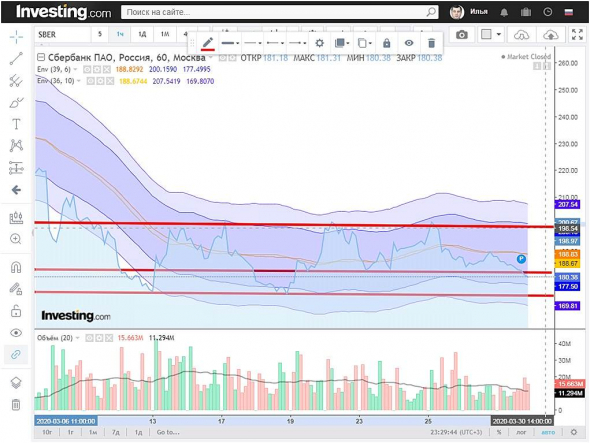
Task: Collapse the Сбербанк ПАО legend
Action: [41, 58]
